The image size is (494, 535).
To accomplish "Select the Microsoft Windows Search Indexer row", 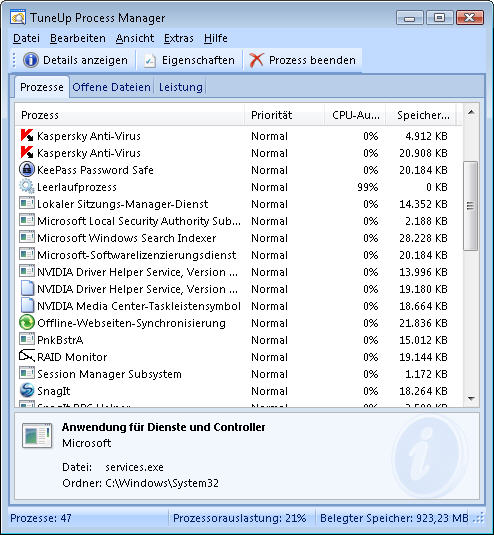I will click(239, 238).
